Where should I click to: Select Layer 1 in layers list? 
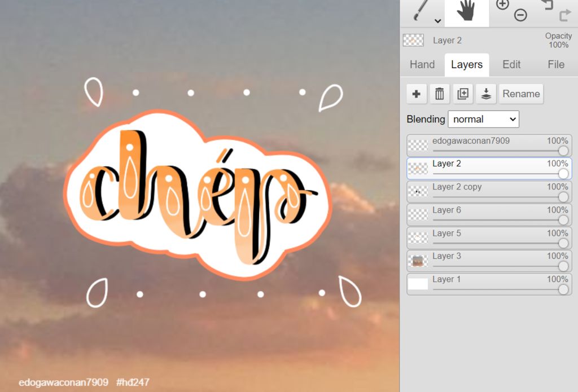pos(489,284)
